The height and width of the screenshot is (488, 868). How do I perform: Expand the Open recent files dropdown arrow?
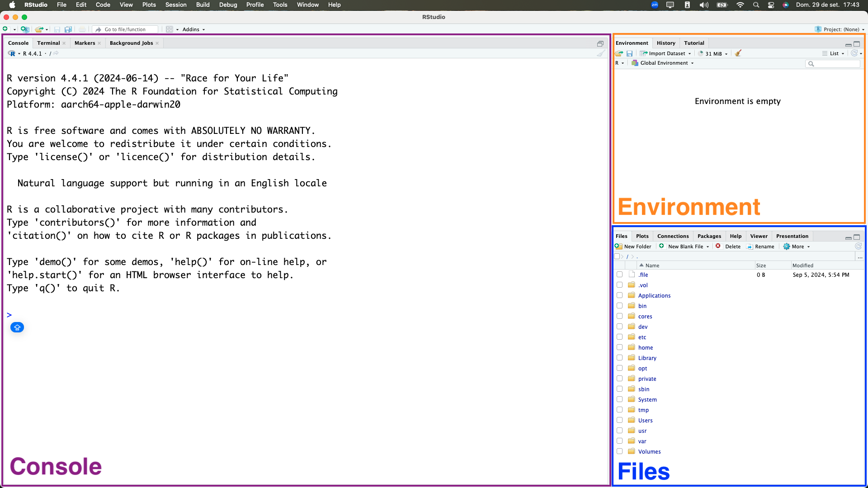point(47,30)
